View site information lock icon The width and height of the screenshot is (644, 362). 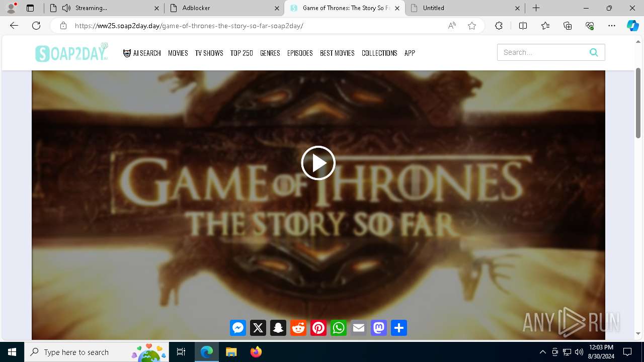63,26
